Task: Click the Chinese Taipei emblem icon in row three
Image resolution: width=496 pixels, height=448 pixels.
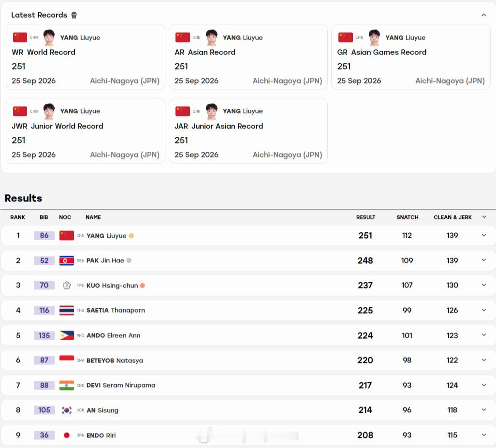Action: pos(66,286)
